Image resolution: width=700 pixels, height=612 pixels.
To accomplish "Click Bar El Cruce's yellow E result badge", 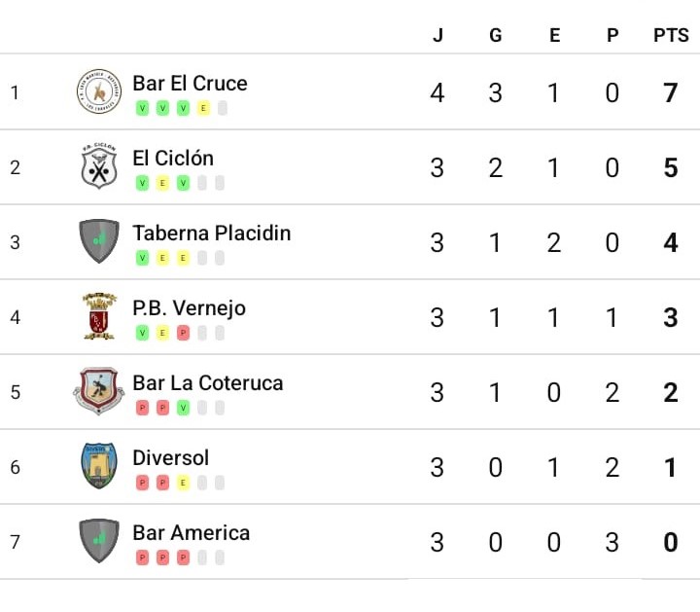I will tap(203, 108).
